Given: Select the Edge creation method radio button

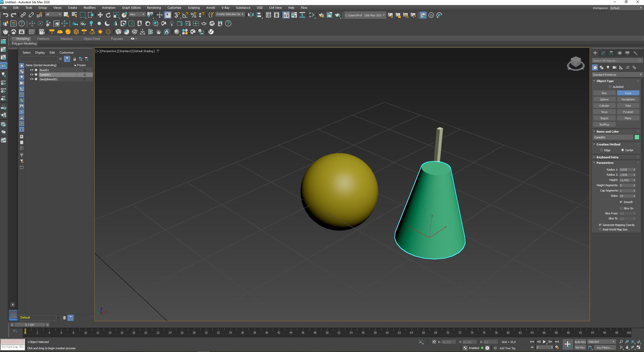Looking at the screenshot, I should click(x=601, y=150).
